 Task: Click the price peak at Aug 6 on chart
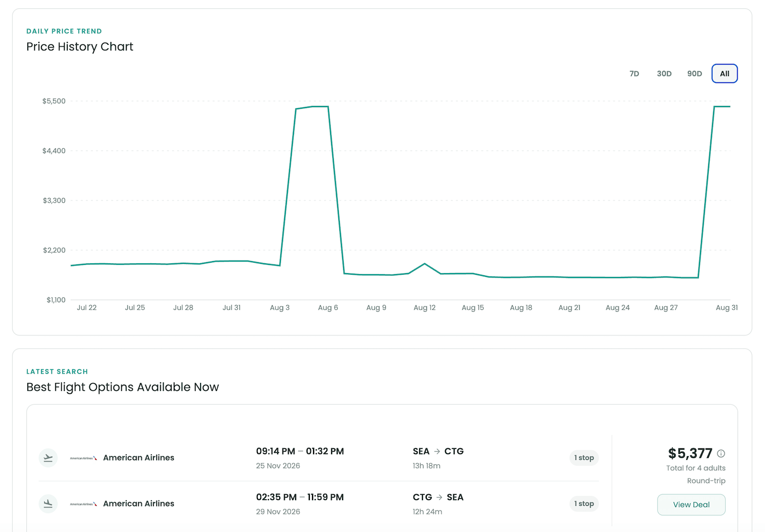tap(328, 107)
